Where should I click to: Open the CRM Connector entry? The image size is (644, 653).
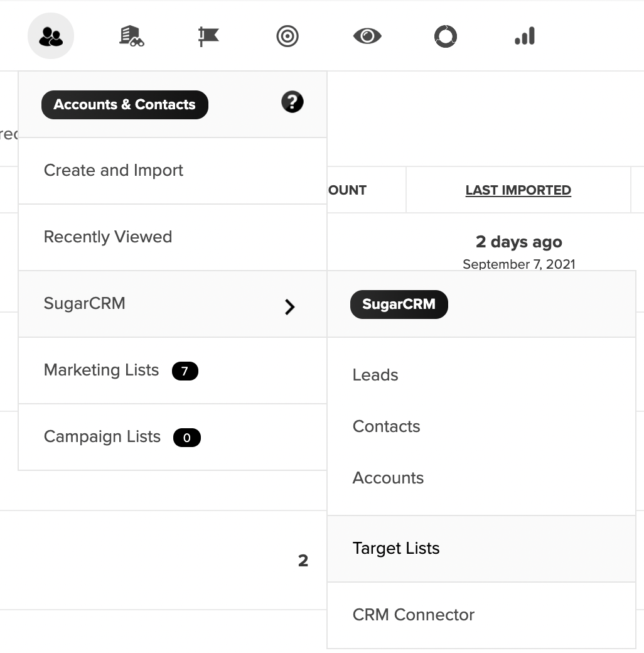point(414,615)
